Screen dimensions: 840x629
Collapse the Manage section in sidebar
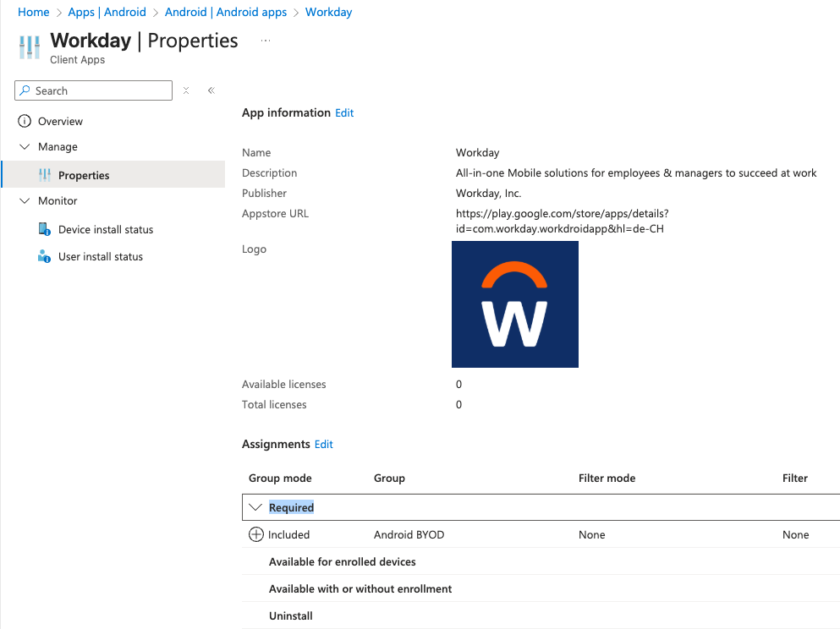pos(24,146)
